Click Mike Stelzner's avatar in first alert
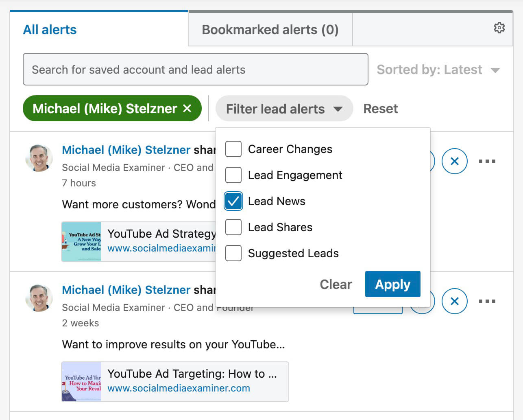The image size is (523, 420). click(x=39, y=158)
